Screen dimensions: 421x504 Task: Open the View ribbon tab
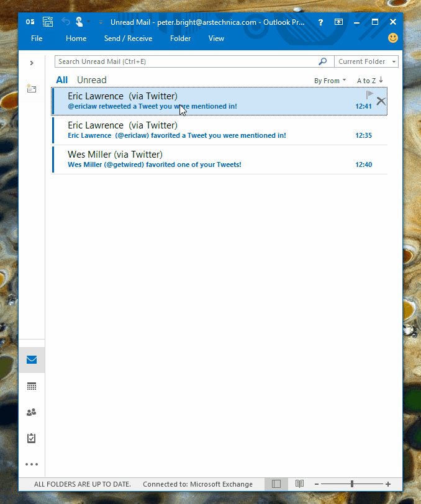point(217,38)
